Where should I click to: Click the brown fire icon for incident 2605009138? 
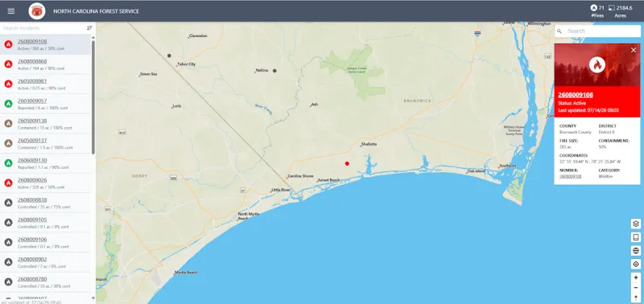pyautogui.click(x=8, y=124)
